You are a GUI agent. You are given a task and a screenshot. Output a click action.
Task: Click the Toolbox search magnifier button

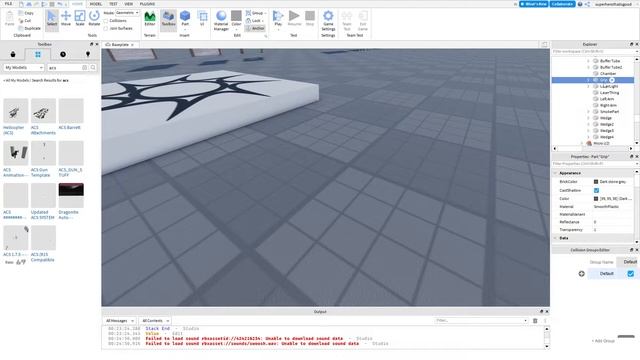coord(93,67)
